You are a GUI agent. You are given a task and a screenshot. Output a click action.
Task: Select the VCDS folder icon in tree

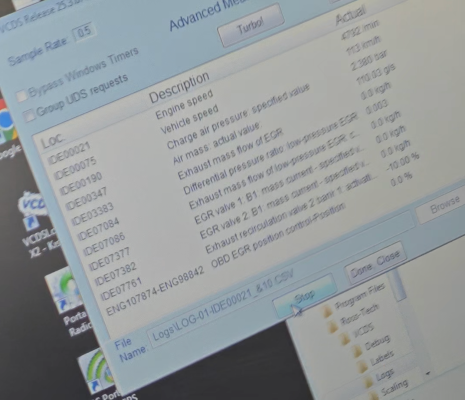tap(345, 338)
